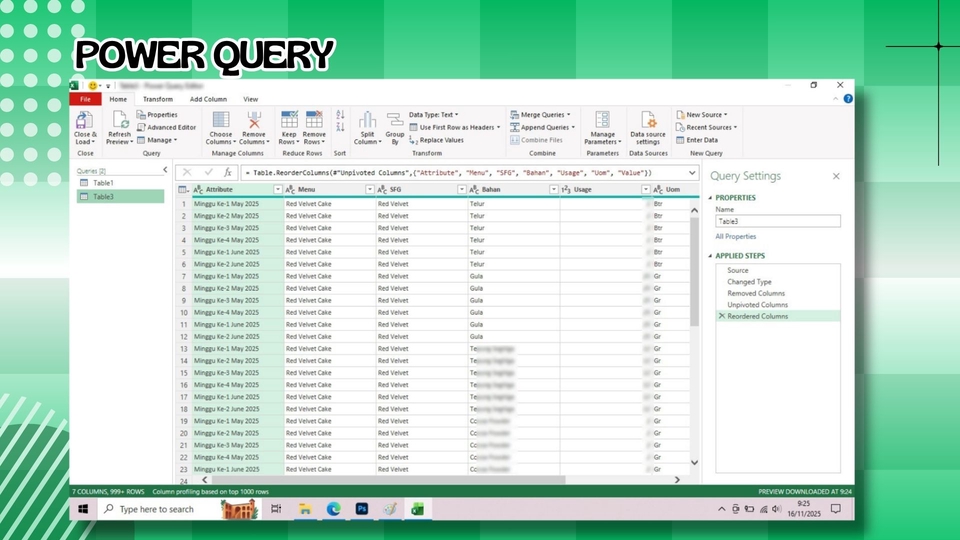Screen dimensions: 960x540
Task: Click the Split Column icon
Action: pos(367,121)
